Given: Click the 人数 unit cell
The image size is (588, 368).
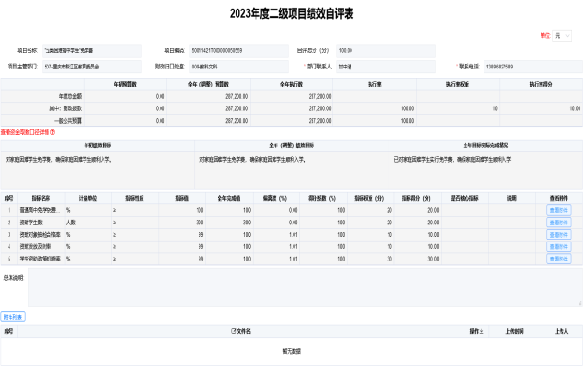Looking at the screenshot, I should 87,223.
